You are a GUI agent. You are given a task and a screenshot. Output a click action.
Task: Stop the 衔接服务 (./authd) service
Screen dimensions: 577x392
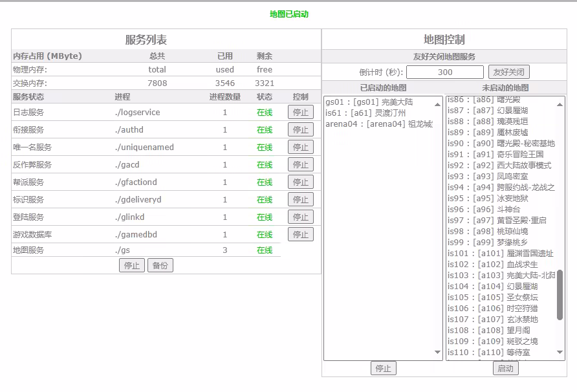[x=300, y=129]
